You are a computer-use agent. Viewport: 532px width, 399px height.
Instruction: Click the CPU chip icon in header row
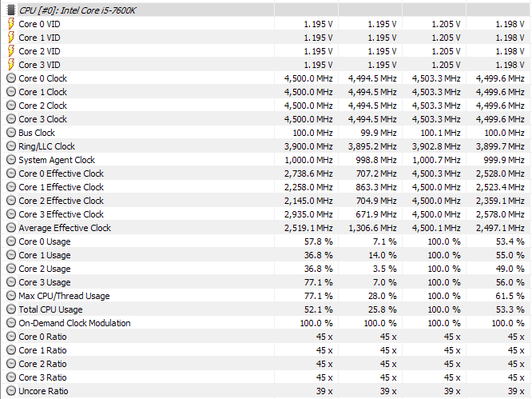pyautogui.click(x=11, y=10)
